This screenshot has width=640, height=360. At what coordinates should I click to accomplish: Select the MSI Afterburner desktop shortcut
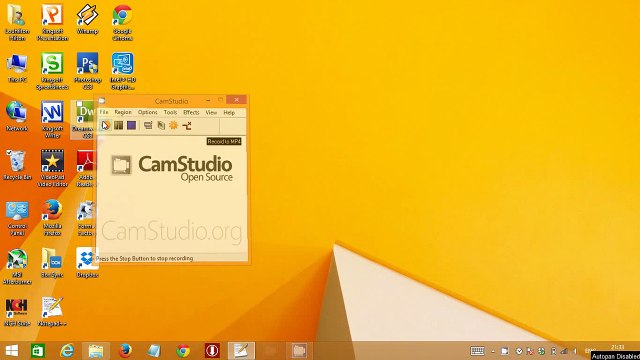click(x=17, y=266)
